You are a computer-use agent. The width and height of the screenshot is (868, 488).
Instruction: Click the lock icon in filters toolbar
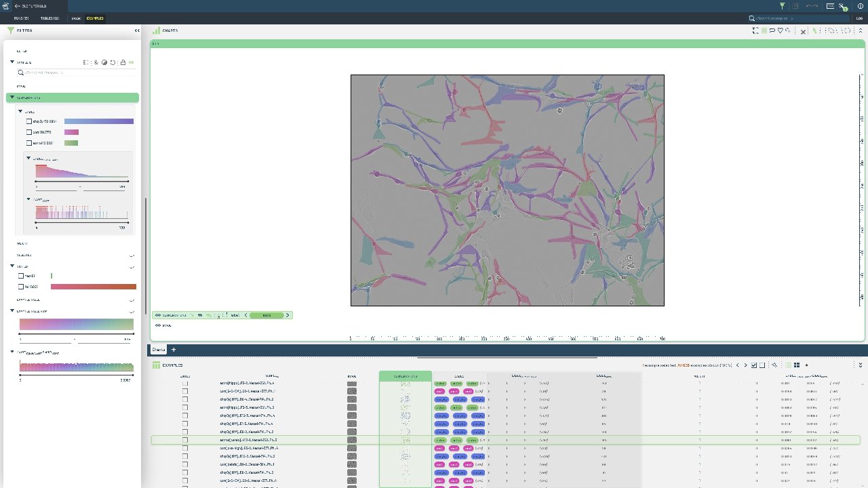click(122, 62)
